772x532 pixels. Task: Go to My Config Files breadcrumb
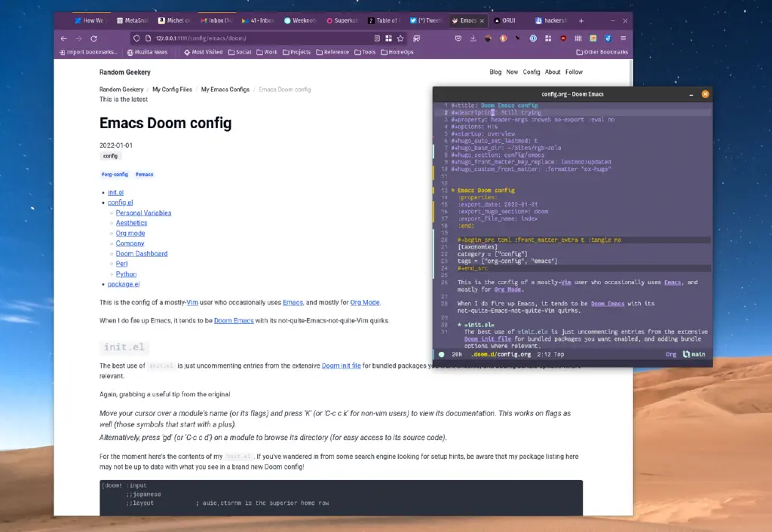172,90
